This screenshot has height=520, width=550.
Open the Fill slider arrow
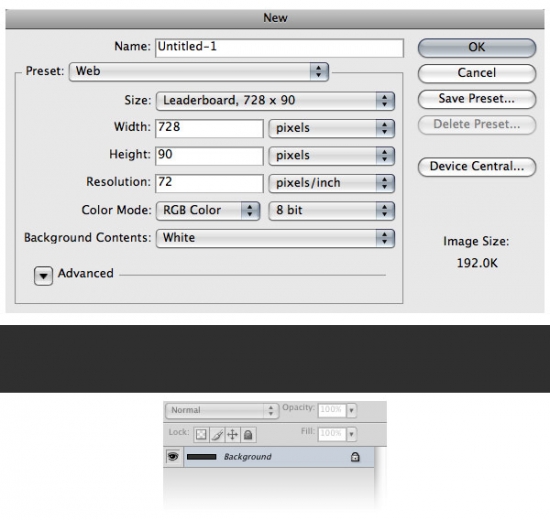351,434
